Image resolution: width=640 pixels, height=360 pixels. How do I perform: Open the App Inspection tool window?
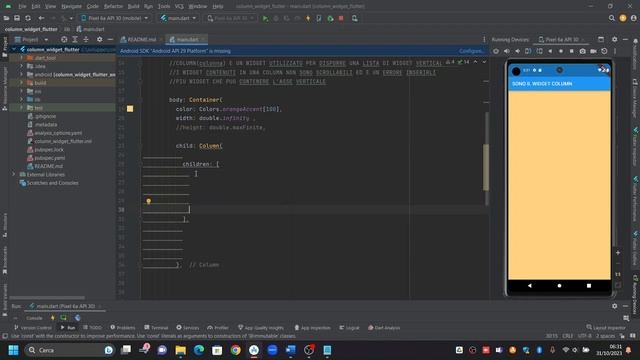[x=313, y=328]
